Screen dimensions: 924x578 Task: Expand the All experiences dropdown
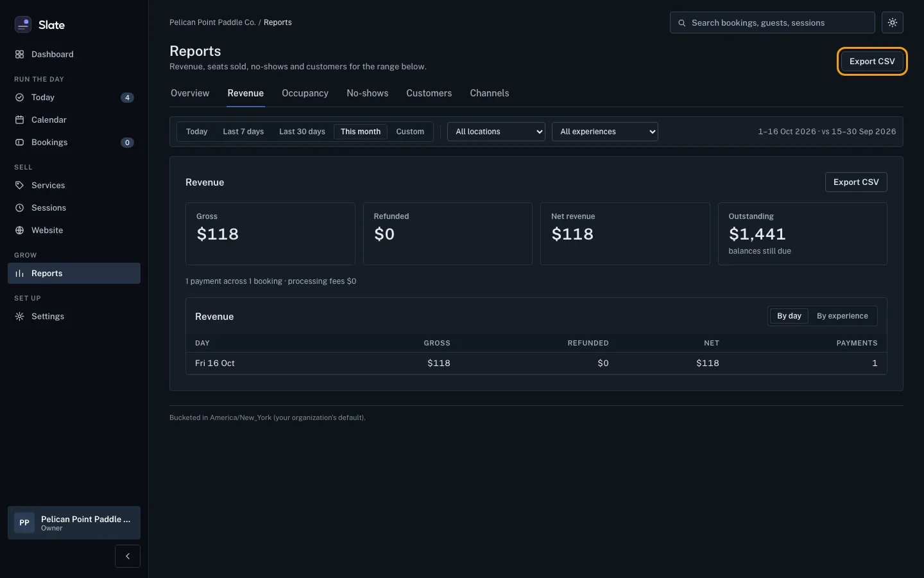pyautogui.click(x=605, y=132)
